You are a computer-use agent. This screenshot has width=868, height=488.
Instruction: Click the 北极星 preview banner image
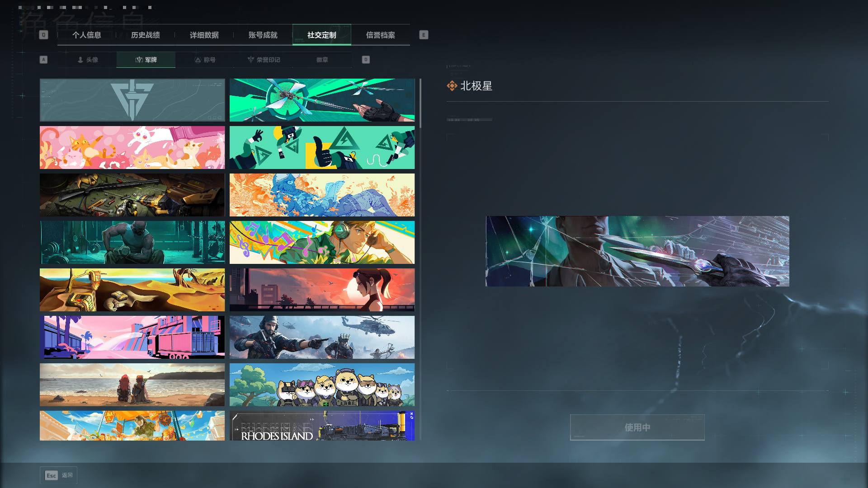(637, 251)
